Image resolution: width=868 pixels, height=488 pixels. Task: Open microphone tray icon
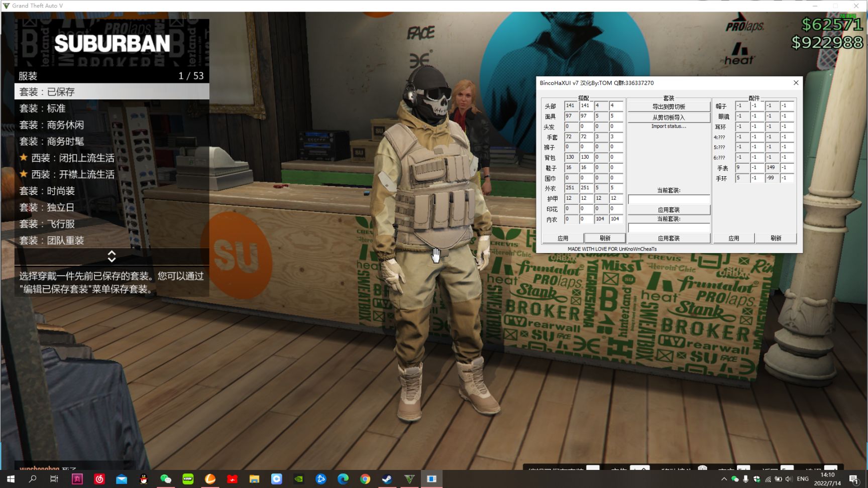click(746, 479)
